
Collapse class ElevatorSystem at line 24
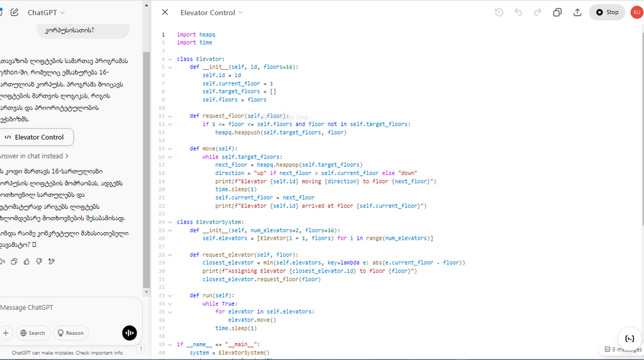point(170,222)
